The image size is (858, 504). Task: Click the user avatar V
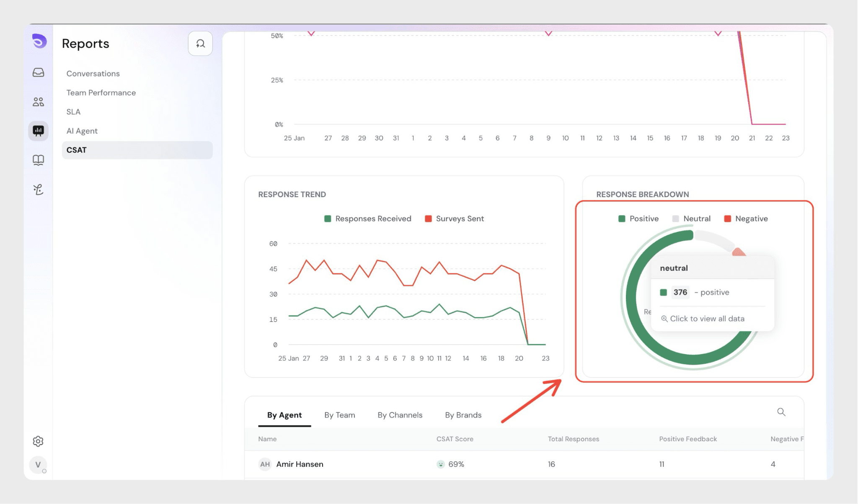38,465
